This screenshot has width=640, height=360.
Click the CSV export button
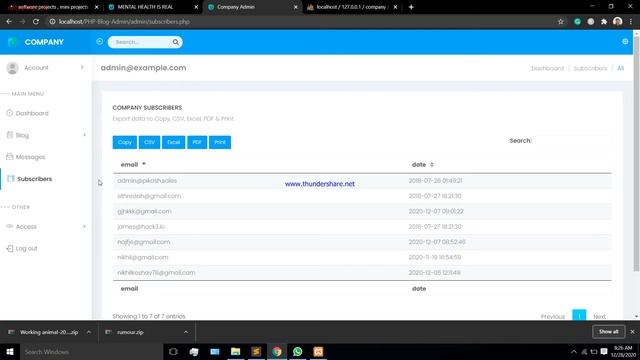point(149,142)
